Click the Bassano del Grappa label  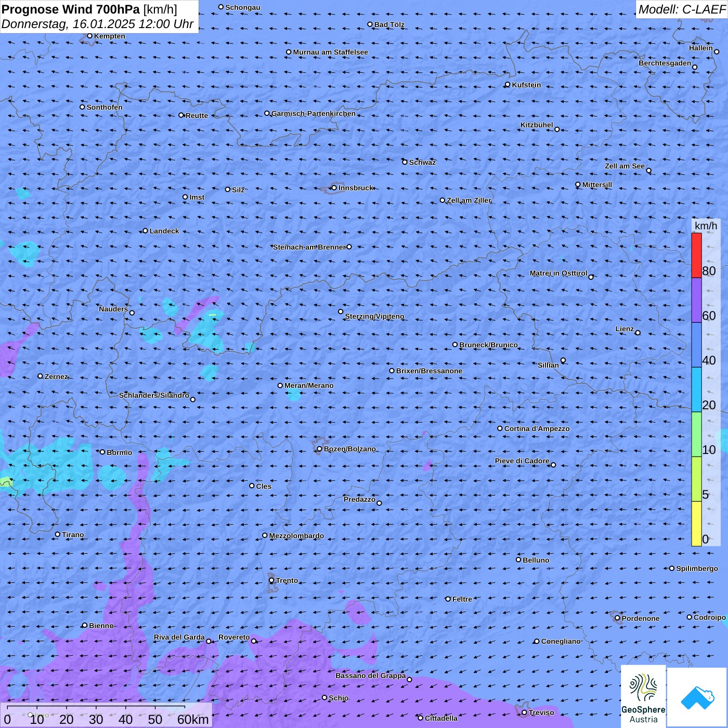click(370, 675)
